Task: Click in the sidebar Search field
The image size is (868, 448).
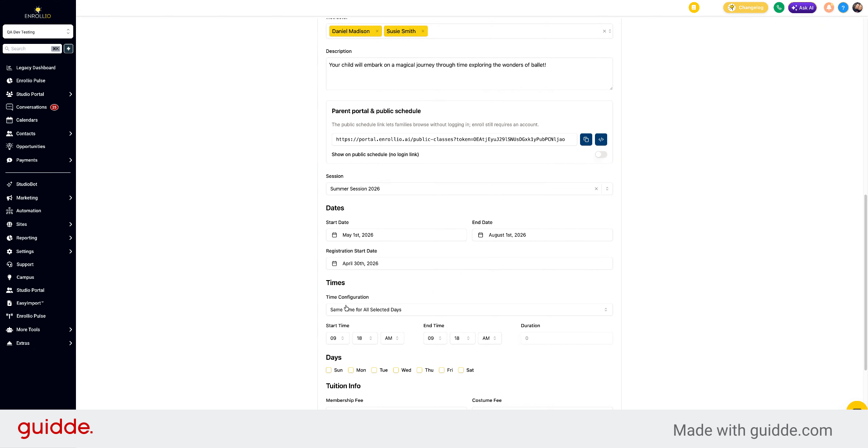Action: (32, 48)
